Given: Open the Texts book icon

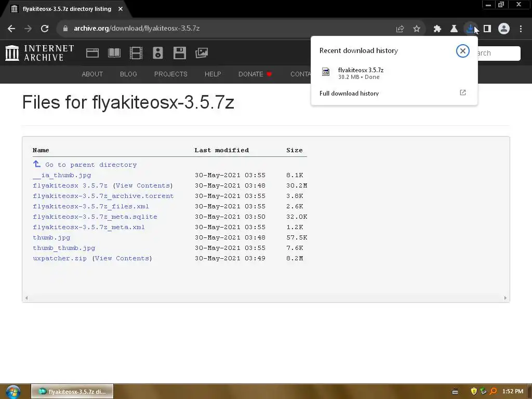Looking at the screenshot, I should coord(114,53).
